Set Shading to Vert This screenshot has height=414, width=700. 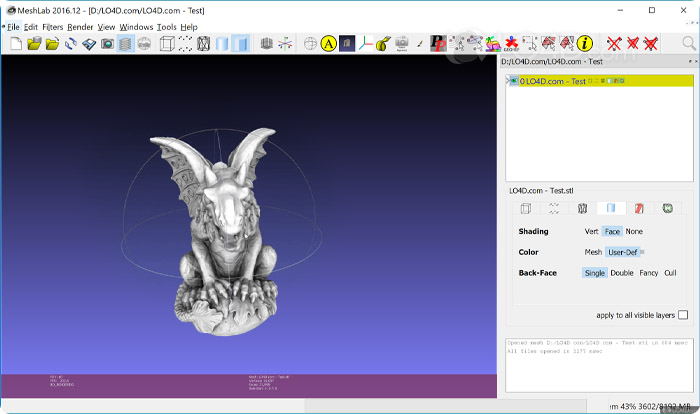point(591,231)
